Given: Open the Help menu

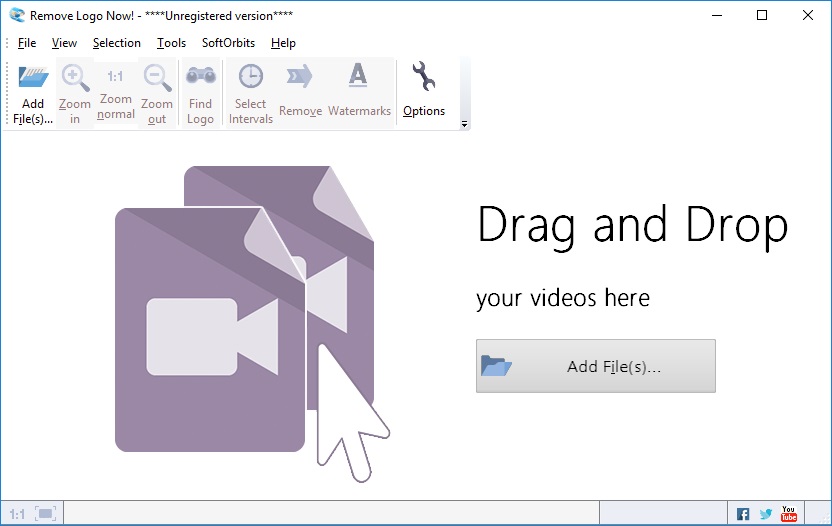Looking at the screenshot, I should (x=283, y=43).
